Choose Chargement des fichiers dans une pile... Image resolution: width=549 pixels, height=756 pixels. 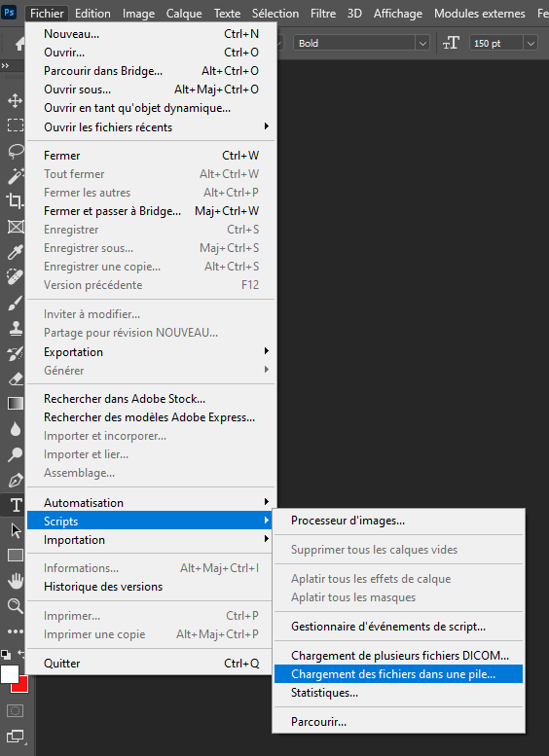pos(398,674)
